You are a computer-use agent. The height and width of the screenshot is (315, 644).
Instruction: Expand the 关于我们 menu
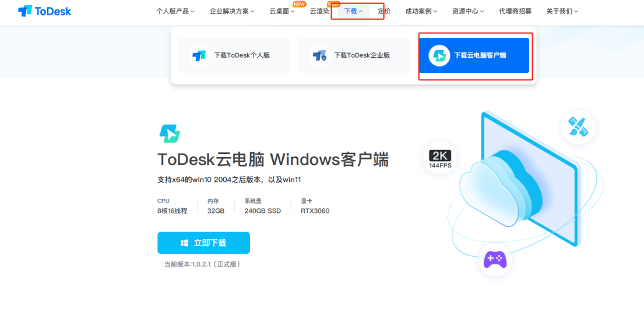point(562,11)
